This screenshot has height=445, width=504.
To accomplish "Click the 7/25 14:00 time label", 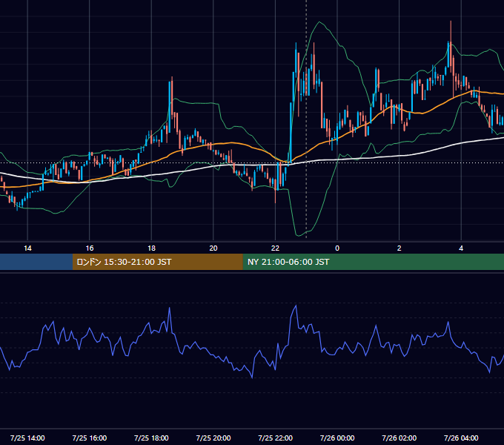I will (x=27, y=438).
